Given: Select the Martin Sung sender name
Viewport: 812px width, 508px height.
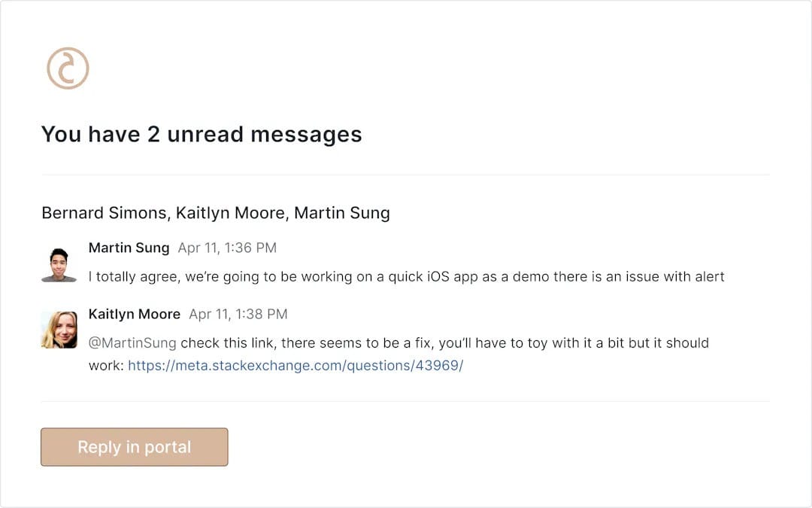Looking at the screenshot, I should 129,248.
